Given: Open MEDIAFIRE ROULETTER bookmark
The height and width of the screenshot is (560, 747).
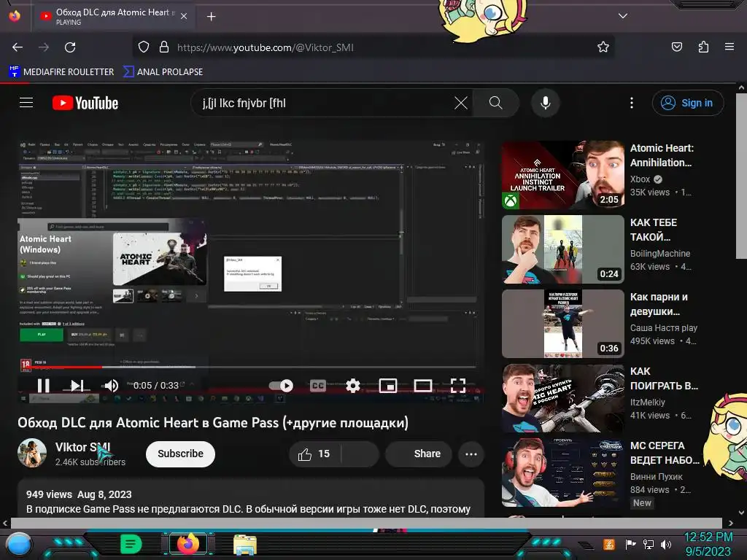Looking at the screenshot, I should point(61,72).
